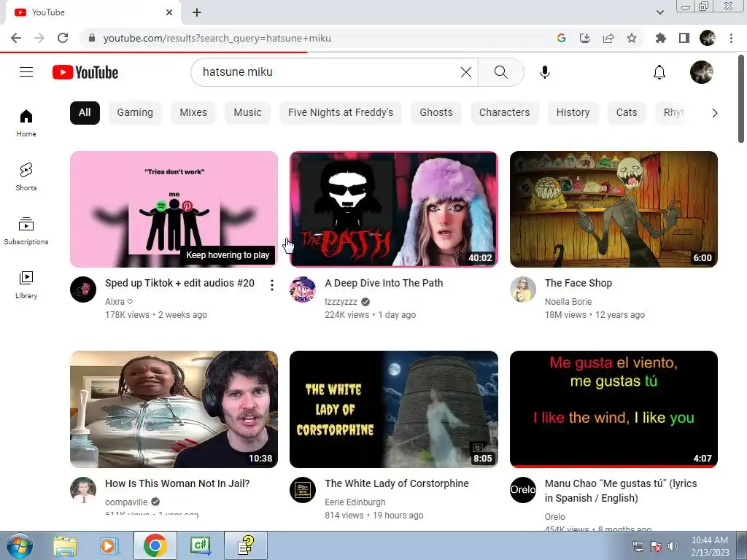747x560 pixels.
Task: Click the Share this page icon
Action: click(x=608, y=38)
